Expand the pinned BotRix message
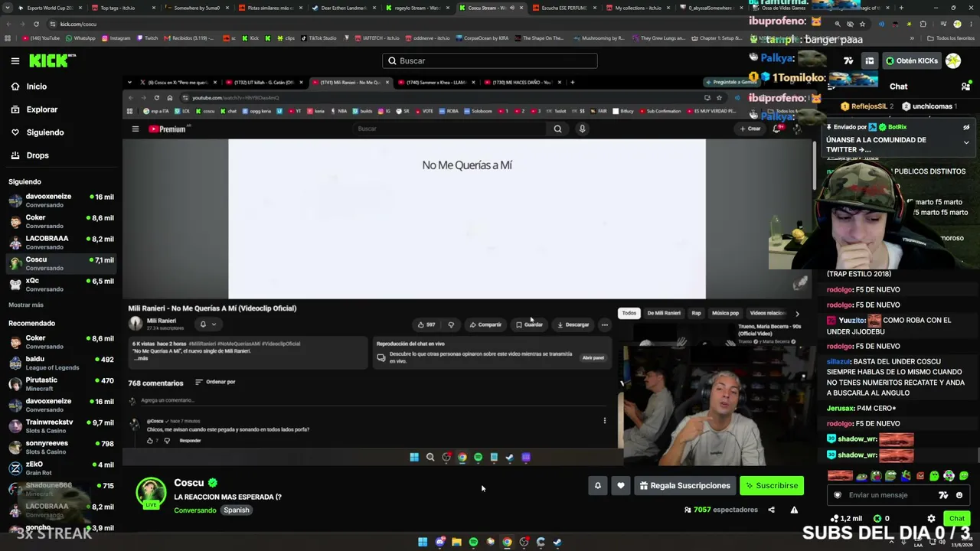980x551 pixels. pos(966,142)
